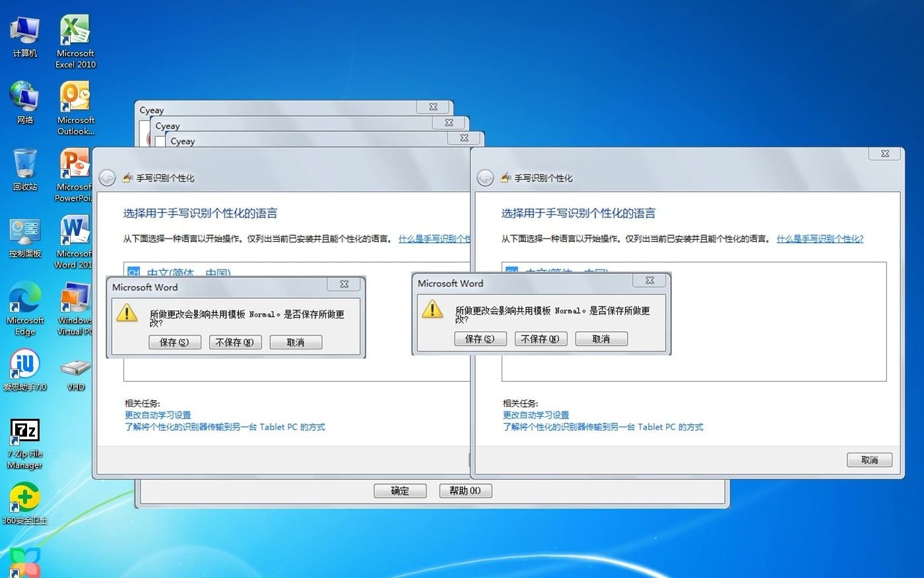
Task: Click 取消 button in right 手写识别个性化 window
Action: click(870, 460)
